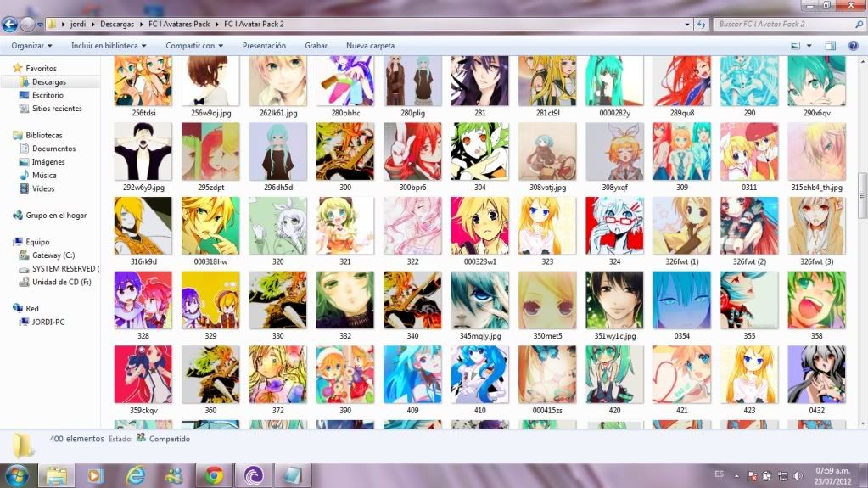
Task: Select thumbnail 000415zs
Action: (x=547, y=374)
